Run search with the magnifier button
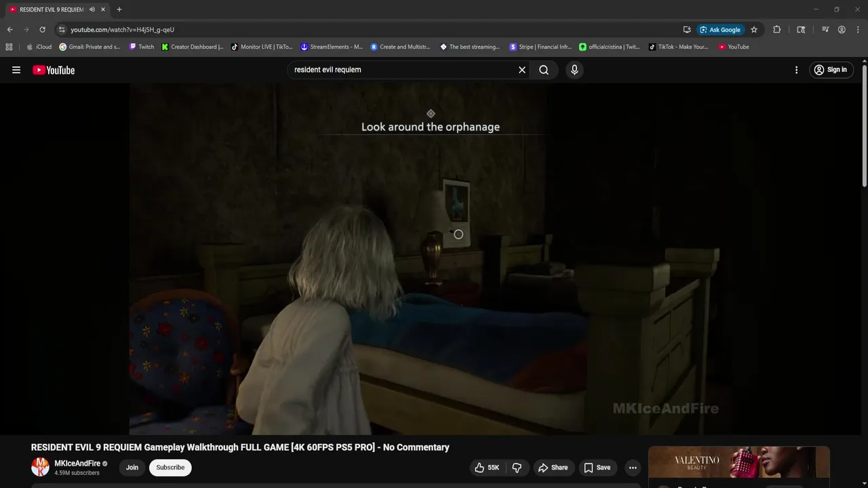 point(544,70)
